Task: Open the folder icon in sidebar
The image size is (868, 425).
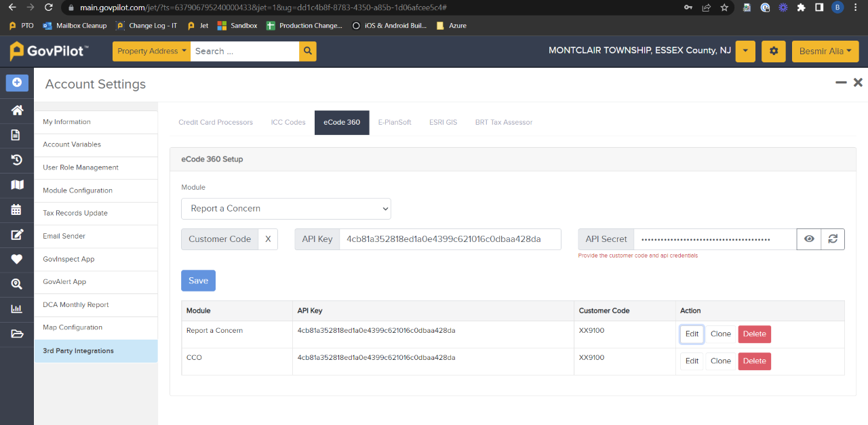Action: click(x=17, y=333)
